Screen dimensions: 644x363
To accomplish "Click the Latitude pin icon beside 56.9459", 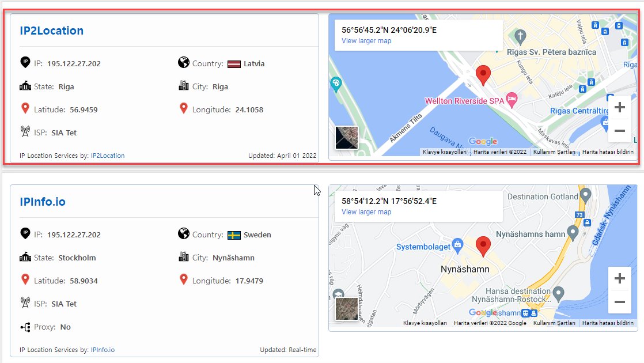I will pyautogui.click(x=25, y=108).
